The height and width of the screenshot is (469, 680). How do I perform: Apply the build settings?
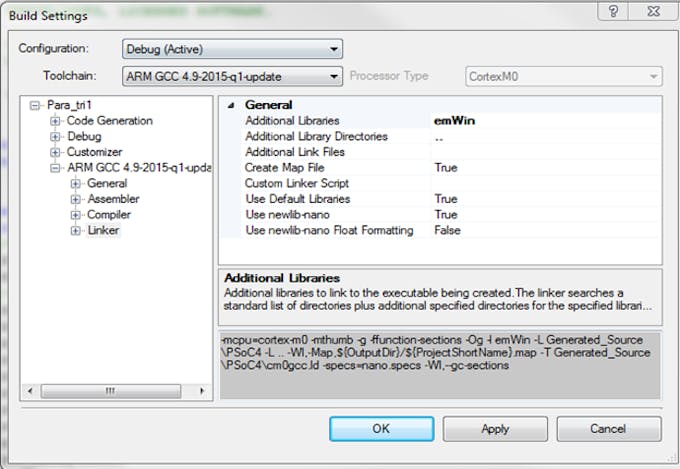coord(495,429)
